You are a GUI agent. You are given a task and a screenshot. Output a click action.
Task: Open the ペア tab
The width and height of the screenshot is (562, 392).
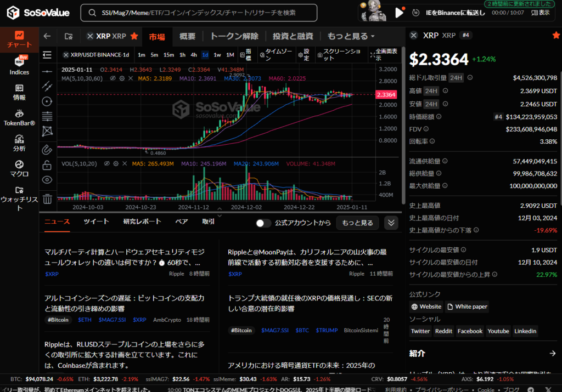click(x=181, y=221)
